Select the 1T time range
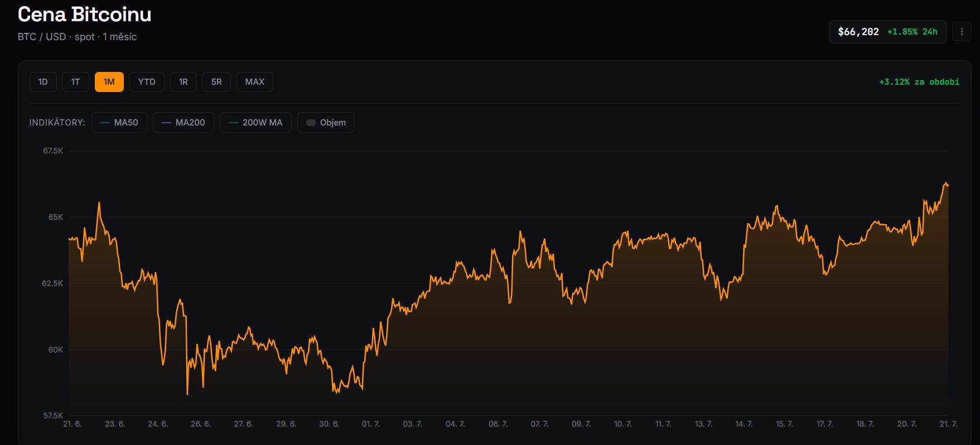 pos(75,82)
